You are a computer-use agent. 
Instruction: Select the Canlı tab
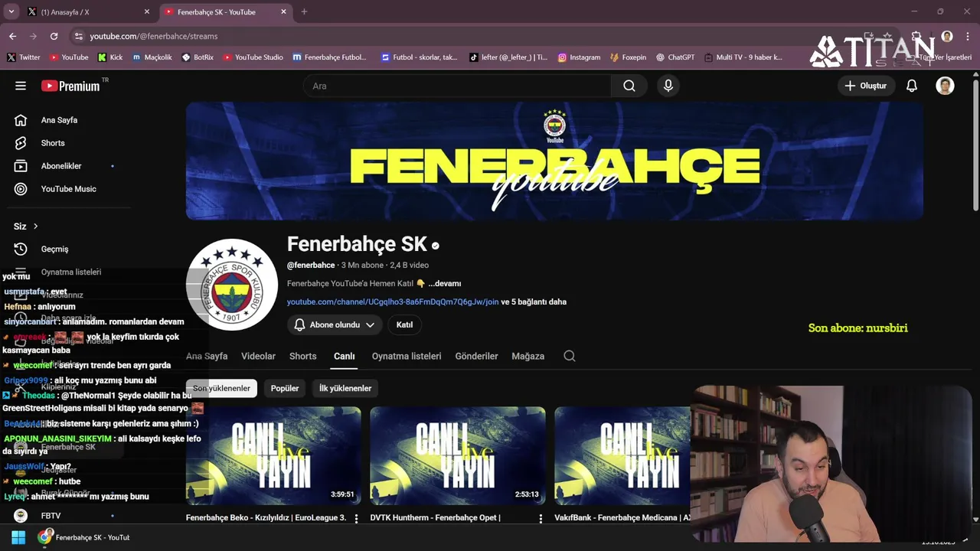click(345, 356)
